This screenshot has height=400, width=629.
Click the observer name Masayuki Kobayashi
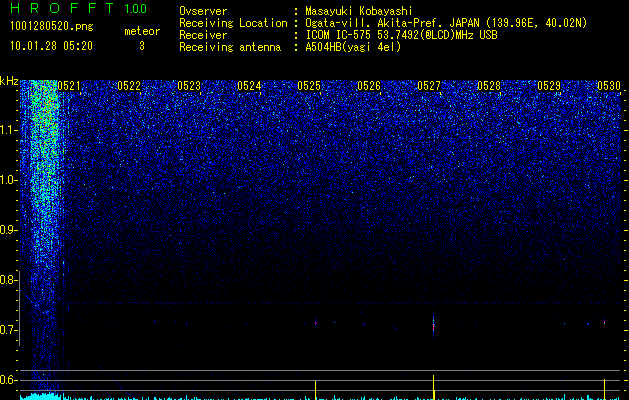pyautogui.click(x=359, y=11)
